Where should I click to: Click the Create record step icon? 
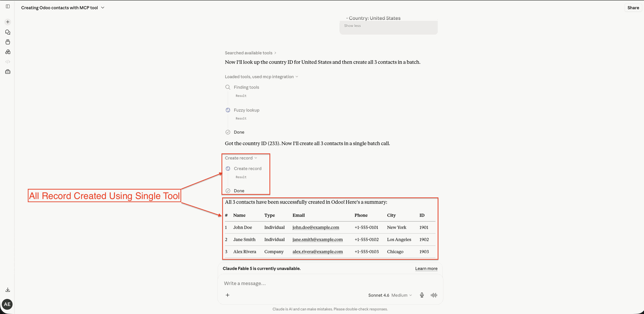click(x=228, y=169)
